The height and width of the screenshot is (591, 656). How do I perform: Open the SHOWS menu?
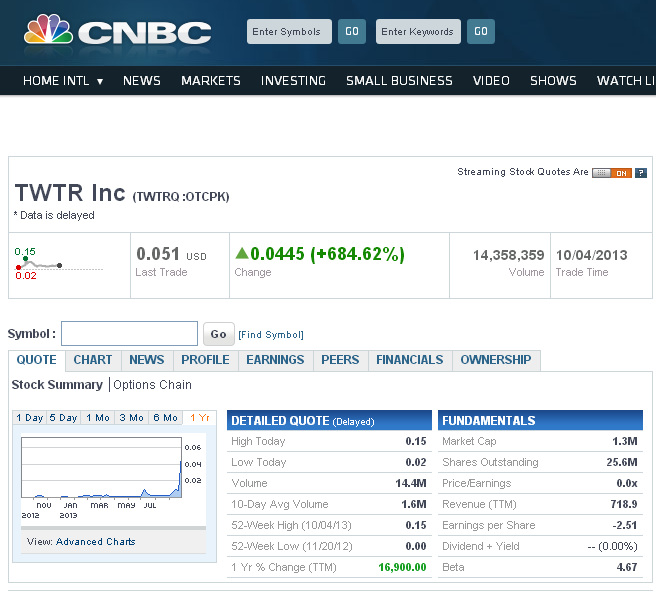pyautogui.click(x=553, y=81)
